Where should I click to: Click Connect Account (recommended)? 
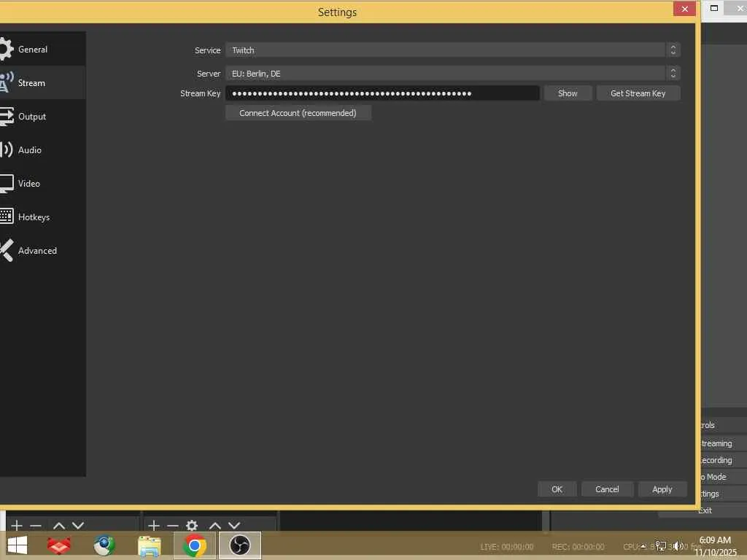coord(298,113)
